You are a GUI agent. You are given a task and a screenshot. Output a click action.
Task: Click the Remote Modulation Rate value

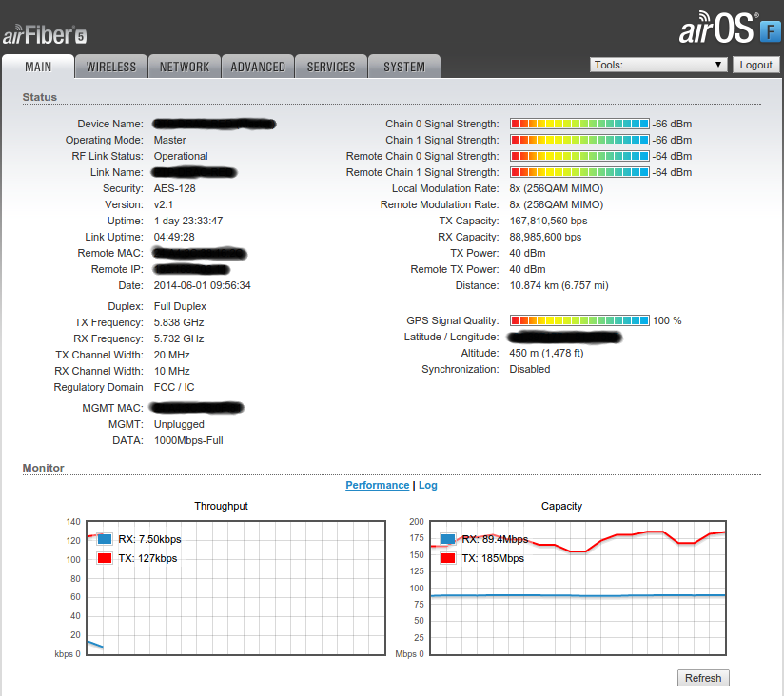point(557,204)
